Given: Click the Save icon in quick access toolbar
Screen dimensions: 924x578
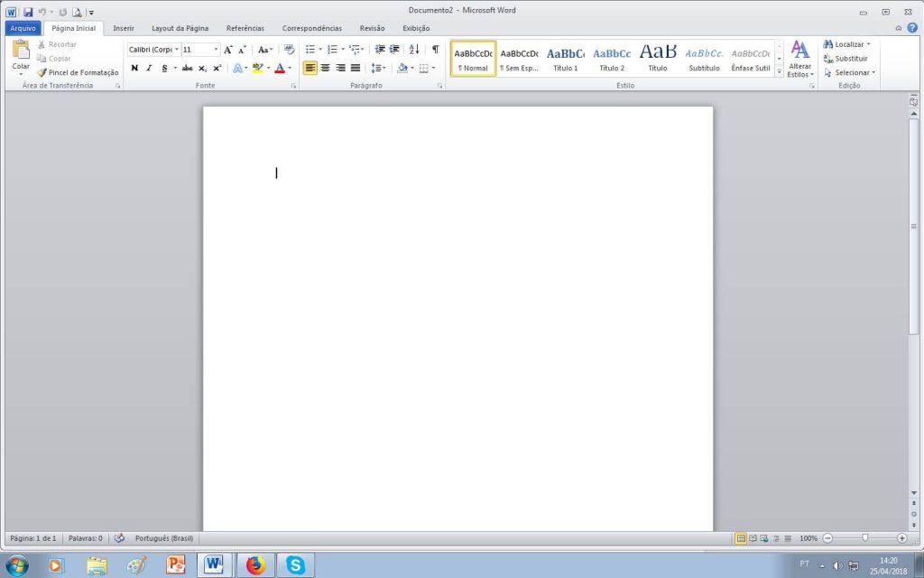Looking at the screenshot, I should pos(28,12).
